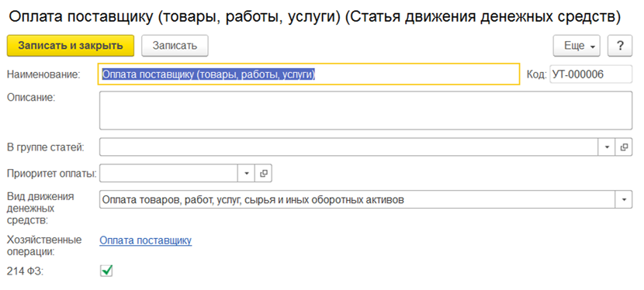The width and height of the screenshot is (644, 290).
Task: Click the 'Записать' save button
Action: point(175,46)
